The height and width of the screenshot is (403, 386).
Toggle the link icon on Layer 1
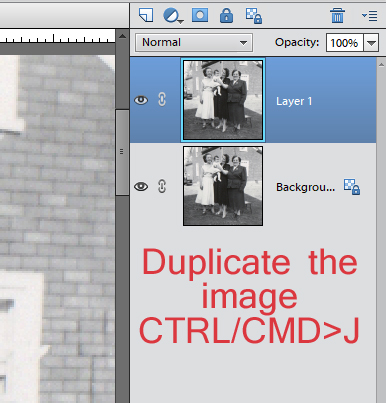click(162, 100)
